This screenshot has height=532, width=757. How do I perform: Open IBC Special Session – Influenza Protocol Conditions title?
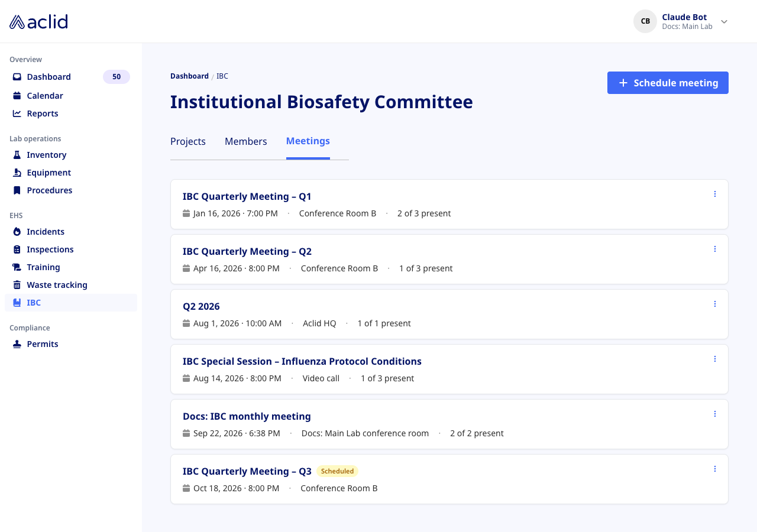click(x=302, y=361)
